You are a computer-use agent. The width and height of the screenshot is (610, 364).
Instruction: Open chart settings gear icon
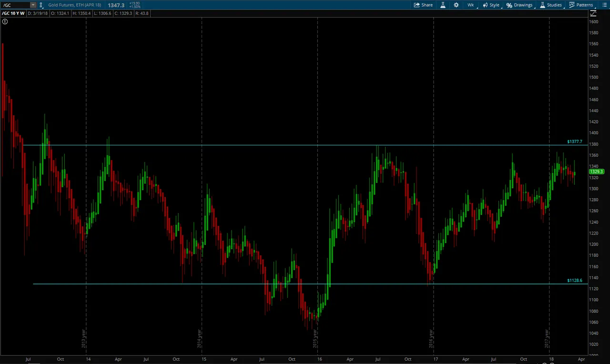click(456, 5)
